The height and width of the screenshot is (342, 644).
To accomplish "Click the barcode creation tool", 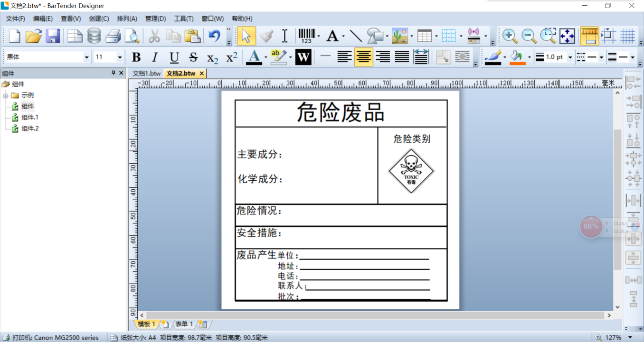I will (x=306, y=36).
